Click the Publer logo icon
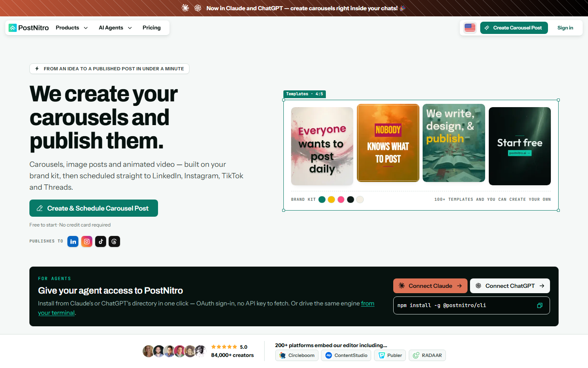The image size is (588, 368). click(x=382, y=355)
